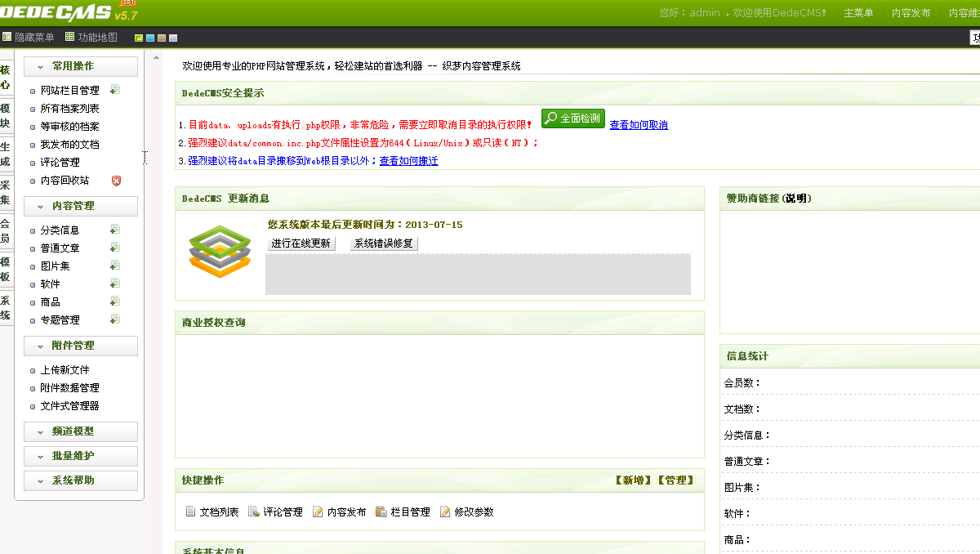Screen dimensions: 980x554
Task: Open 等审核的档案 in the sidebar
Action: point(69,127)
